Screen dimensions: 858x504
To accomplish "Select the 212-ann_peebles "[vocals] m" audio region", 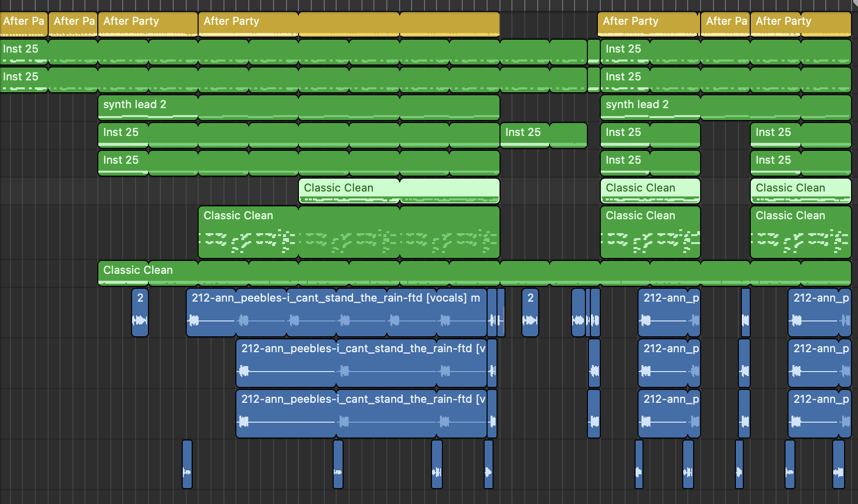I will [337, 313].
